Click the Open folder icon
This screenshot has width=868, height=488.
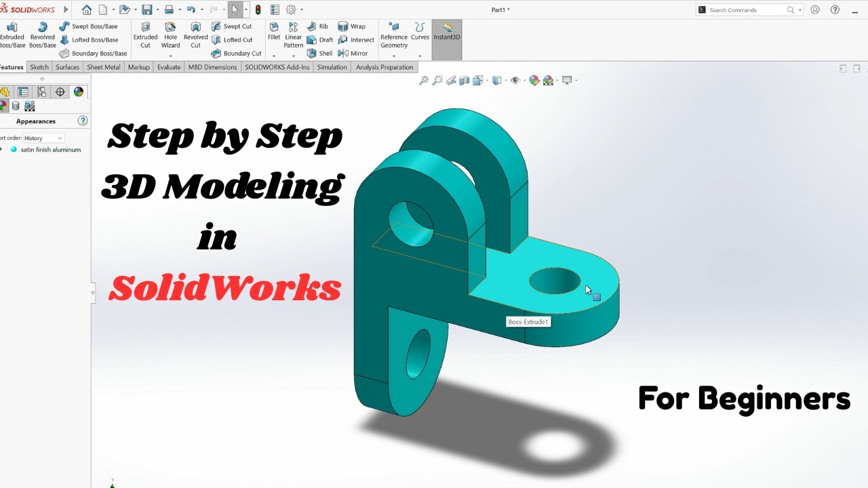click(x=124, y=9)
